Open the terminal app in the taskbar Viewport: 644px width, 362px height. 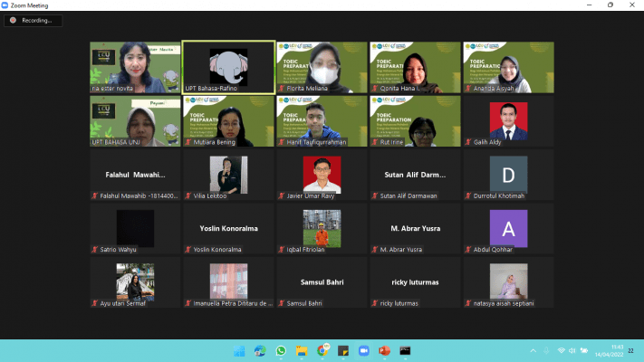coord(406,350)
